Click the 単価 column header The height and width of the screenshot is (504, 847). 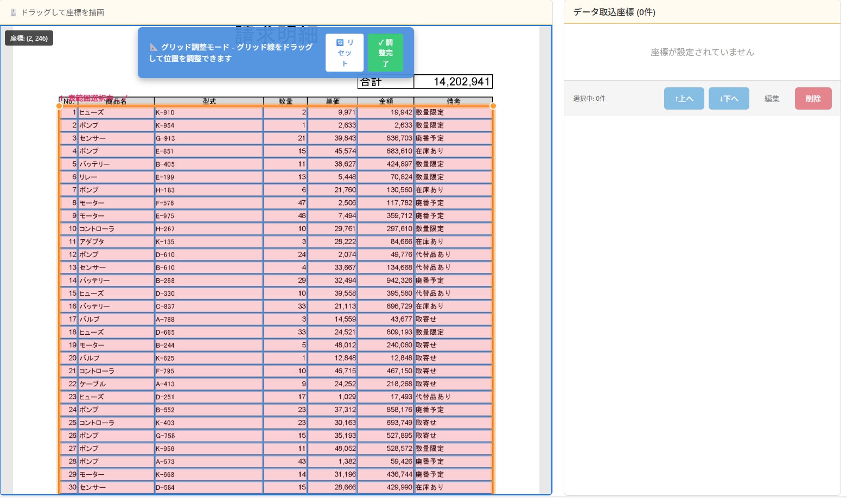pyautogui.click(x=332, y=101)
